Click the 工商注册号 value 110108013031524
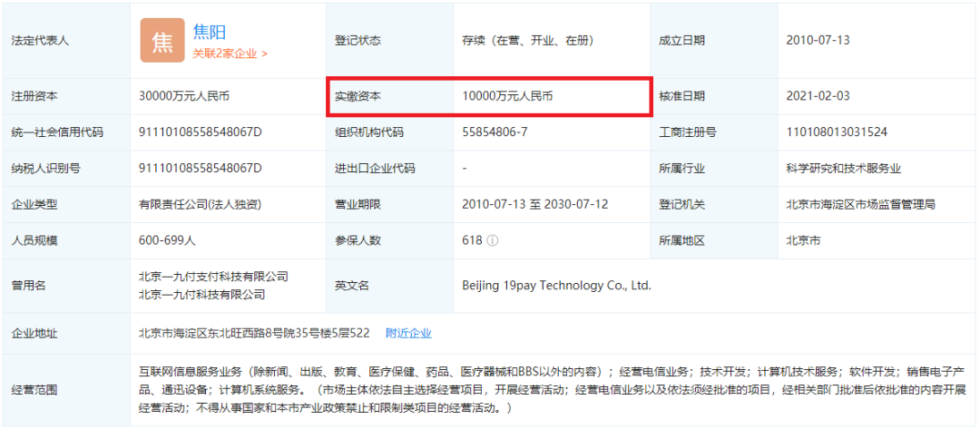Viewport: 980px width, 429px height. [x=837, y=132]
